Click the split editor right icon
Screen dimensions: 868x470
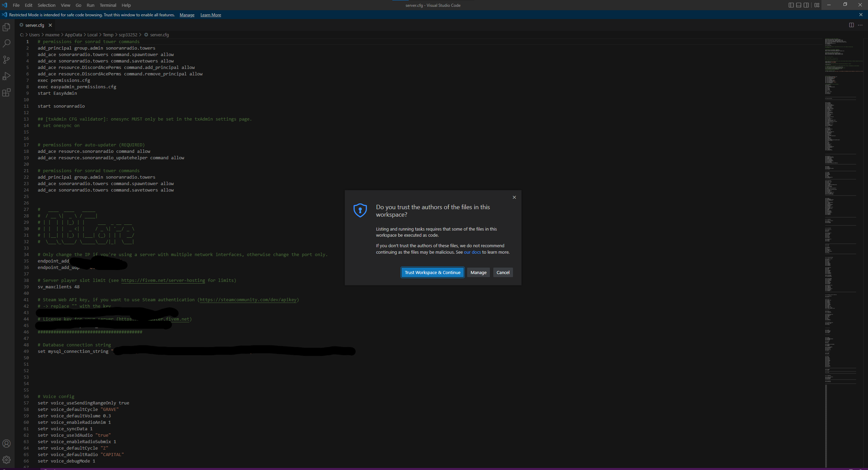851,25
